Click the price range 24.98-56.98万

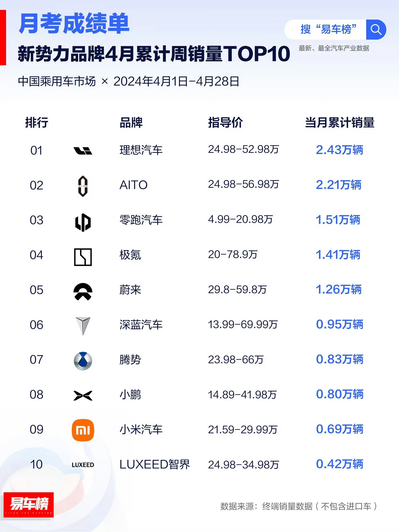[244, 184]
